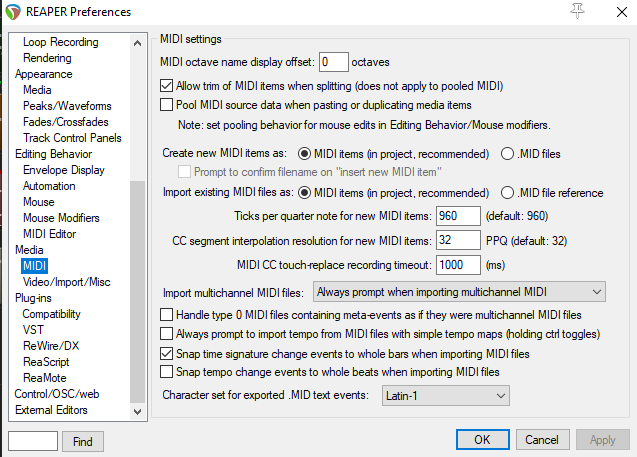Open Import multichannel MIDI files dropdown
This screenshot has width=637, height=457.
point(459,292)
